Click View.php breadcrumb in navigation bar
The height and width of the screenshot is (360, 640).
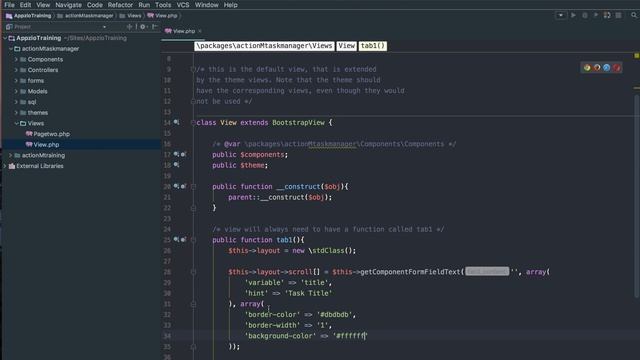click(x=162, y=16)
